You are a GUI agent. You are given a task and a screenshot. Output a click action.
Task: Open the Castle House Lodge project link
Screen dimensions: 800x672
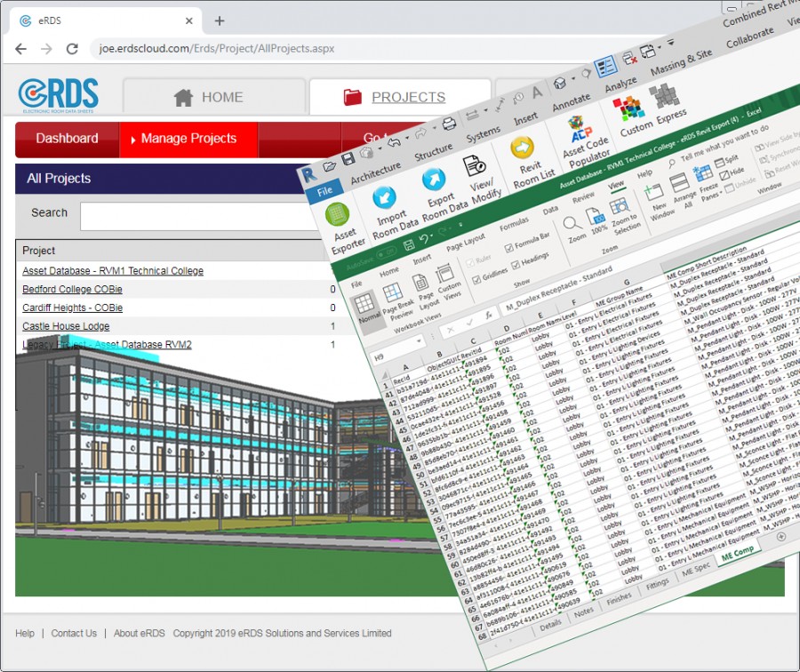66,326
